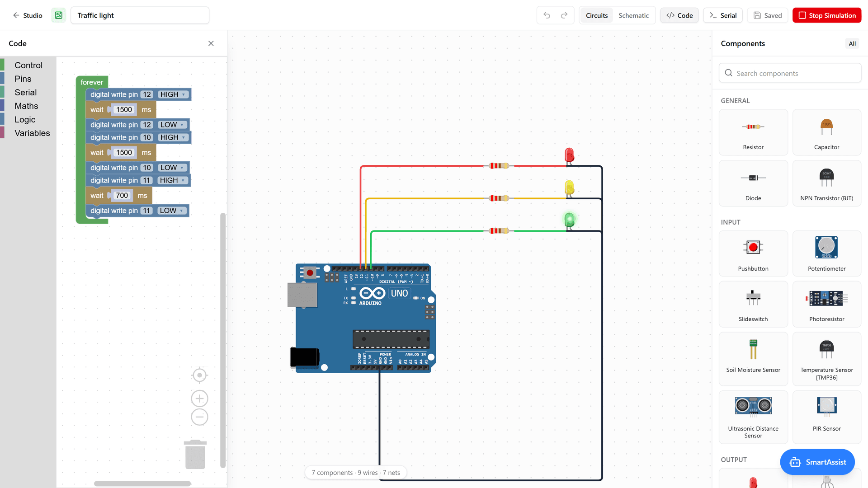Open the Control block category
Image resolution: width=868 pixels, height=488 pixels.
[28, 66]
